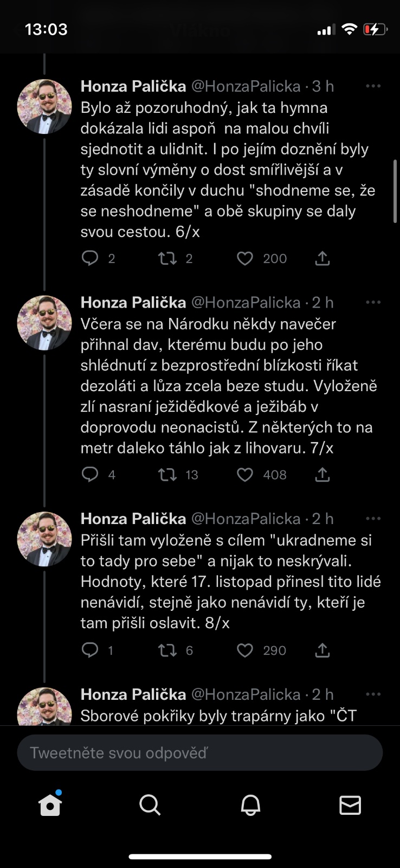The image size is (400, 868).
Task: Share the tweet ending with 6/x
Action: click(322, 259)
